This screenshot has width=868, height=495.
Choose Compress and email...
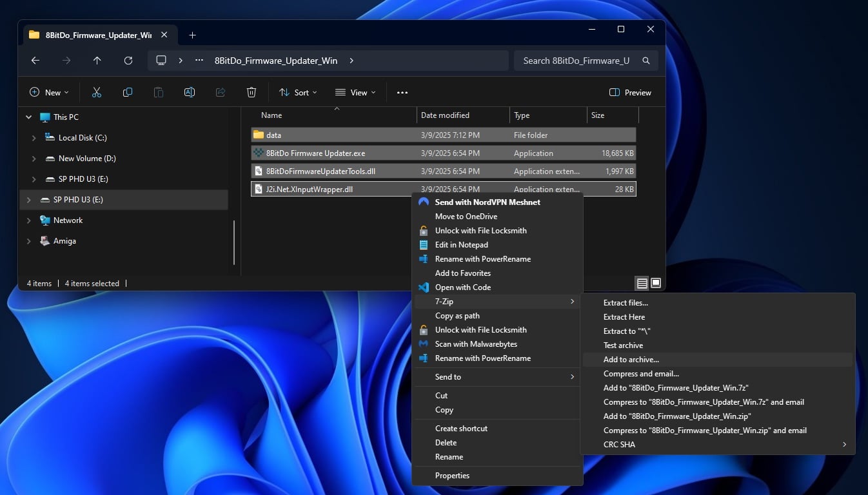pos(718,374)
